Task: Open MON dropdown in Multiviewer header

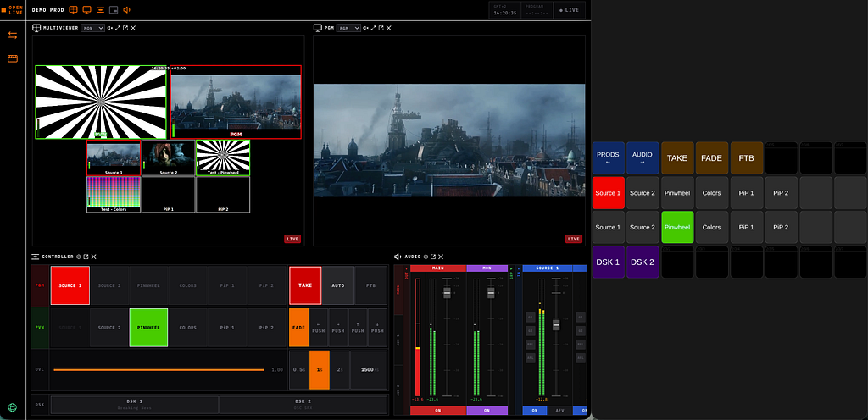Action: [92, 28]
